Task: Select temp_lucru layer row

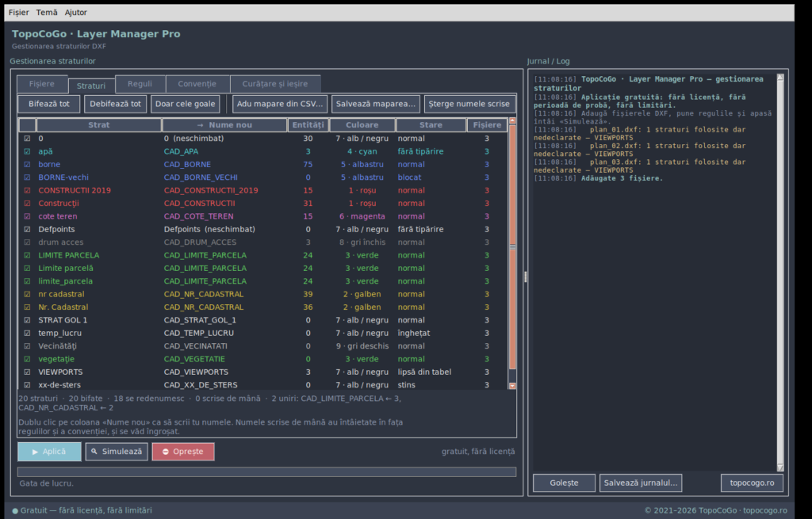Action: [262, 334]
